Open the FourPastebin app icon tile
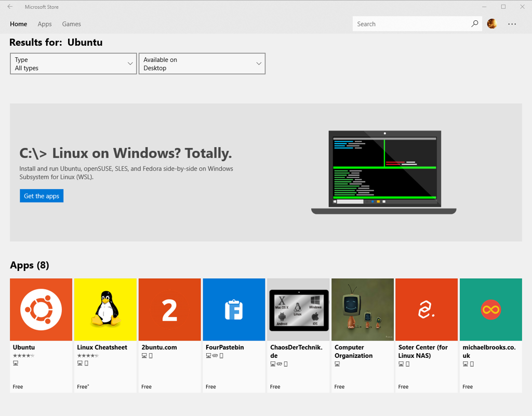This screenshot has height=416, width=532. tap(234, 309)
